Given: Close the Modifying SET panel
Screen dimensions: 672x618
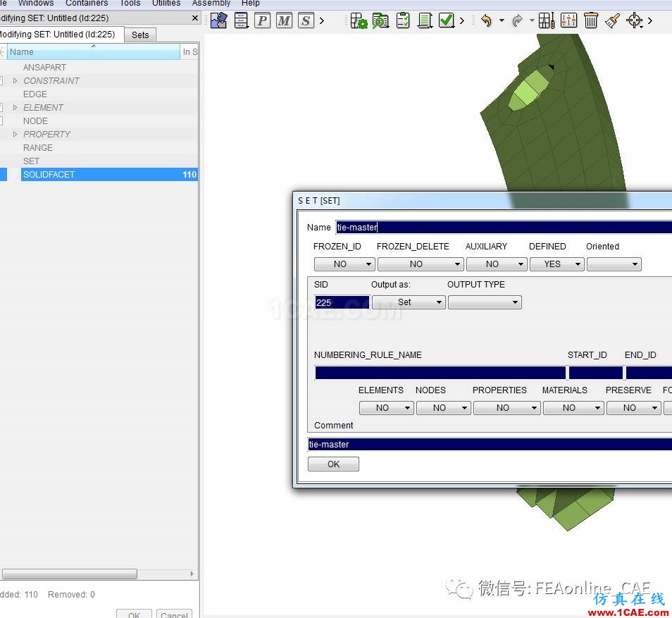Looking at the screenshot, I should coord(195,18).
